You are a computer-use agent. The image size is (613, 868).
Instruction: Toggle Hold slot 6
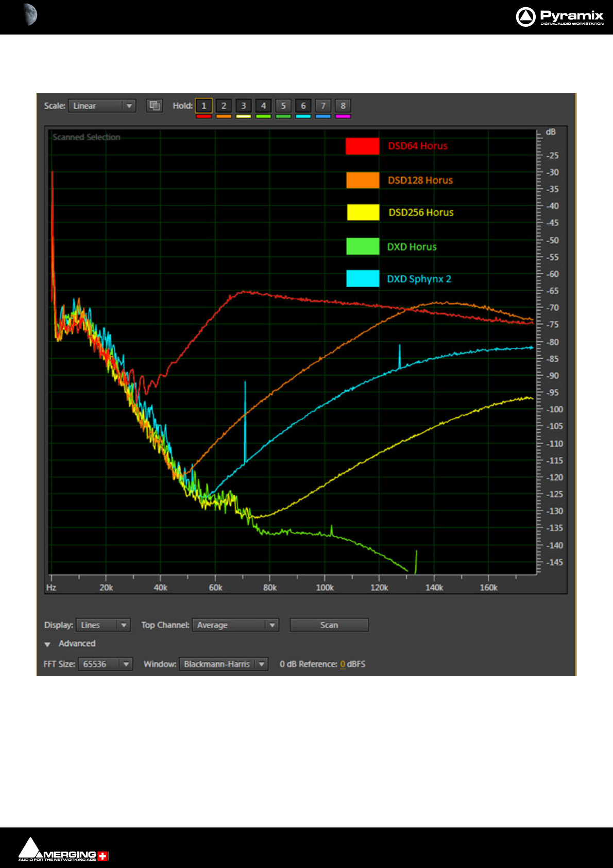pyautogui.click(x=303, y=106)
